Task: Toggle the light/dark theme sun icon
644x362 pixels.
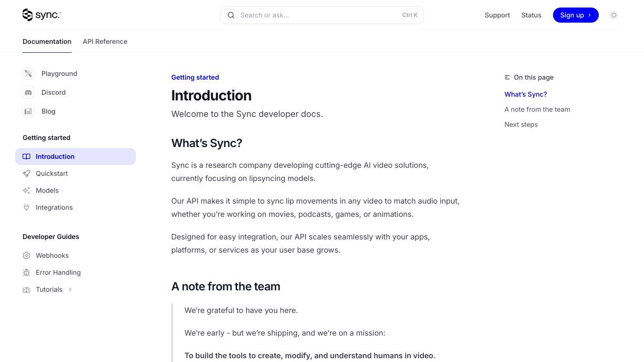Action: [614, 15]
